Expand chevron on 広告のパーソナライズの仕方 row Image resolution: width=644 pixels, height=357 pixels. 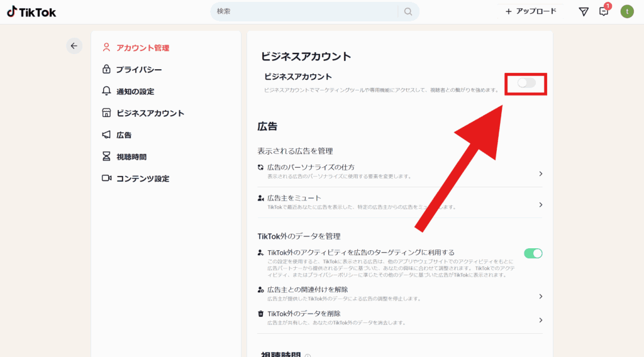tap(540, 174)
